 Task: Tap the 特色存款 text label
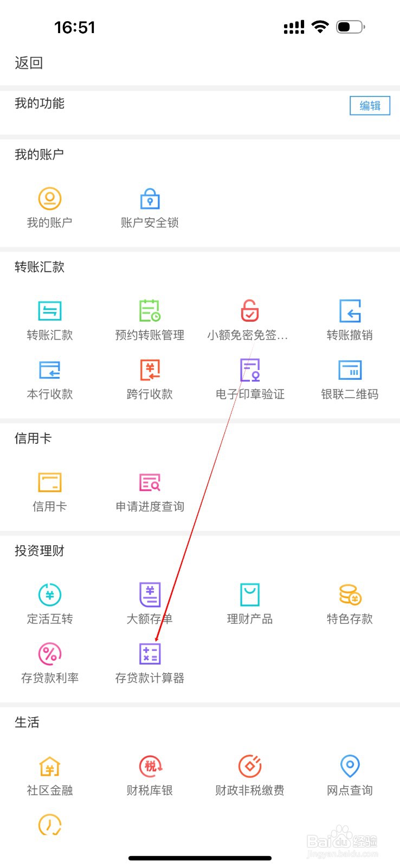point(350,618)
